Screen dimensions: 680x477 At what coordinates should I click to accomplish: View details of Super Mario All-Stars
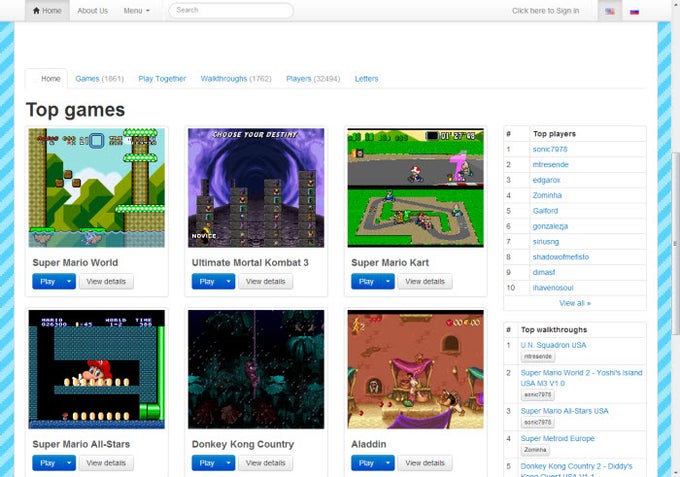click(106, 463)
